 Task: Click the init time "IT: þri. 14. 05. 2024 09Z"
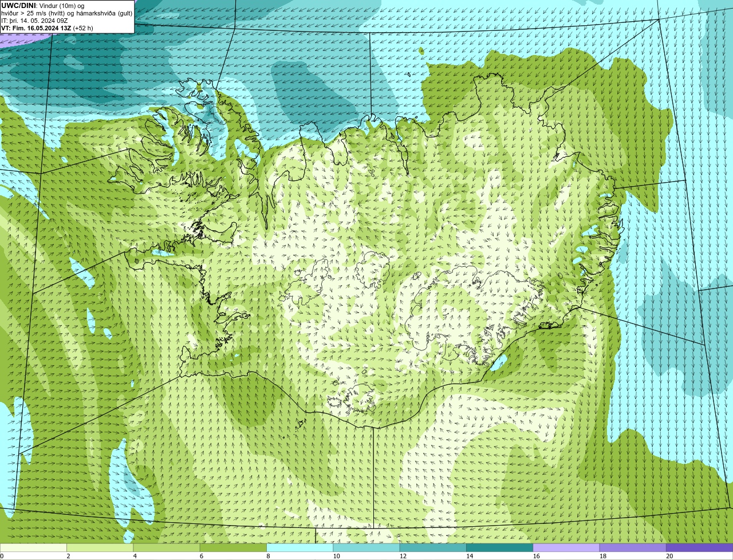click(35, 21)
